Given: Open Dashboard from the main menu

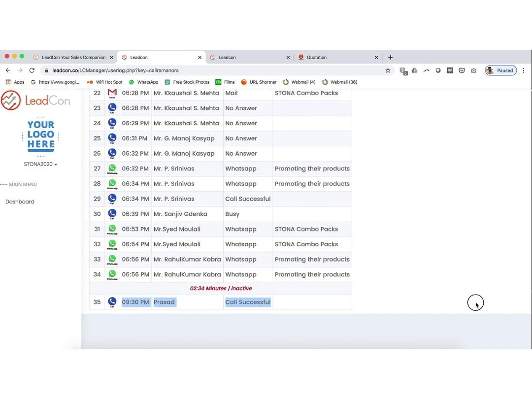Looking at the screenshot, I should pos(20,201).
